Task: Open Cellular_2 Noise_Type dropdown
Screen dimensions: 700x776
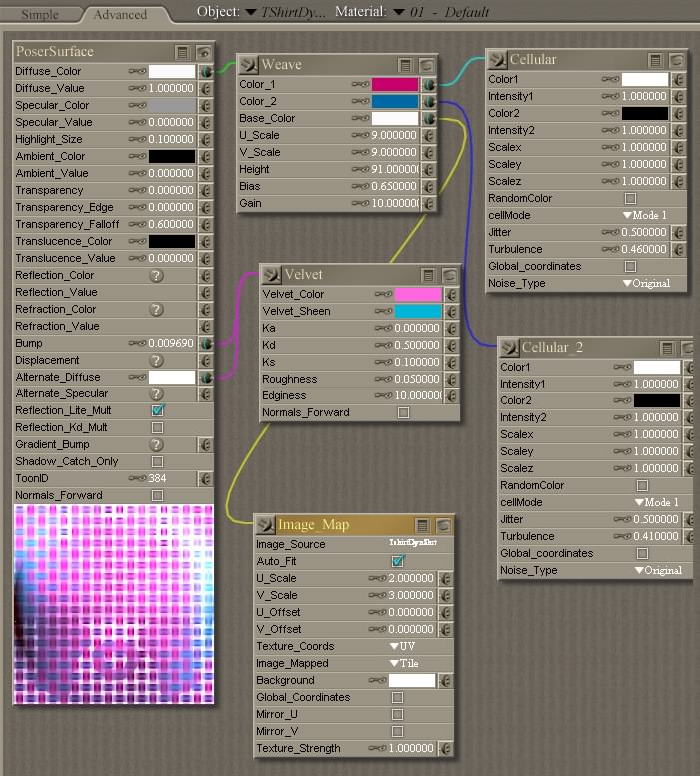Action: pos(658,570)
